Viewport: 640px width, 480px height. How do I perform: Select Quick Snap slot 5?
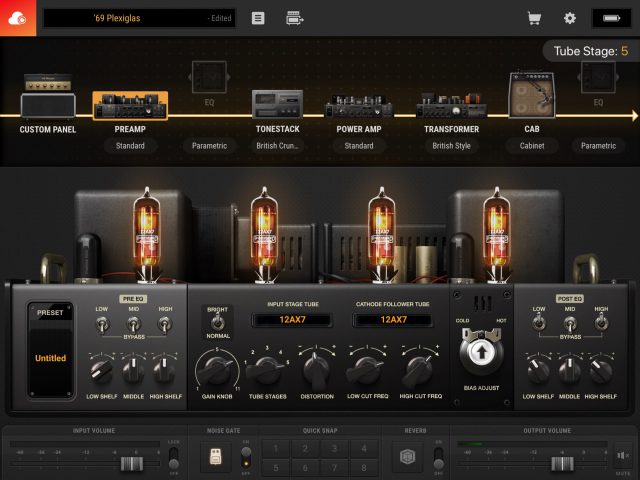(276, 468)
